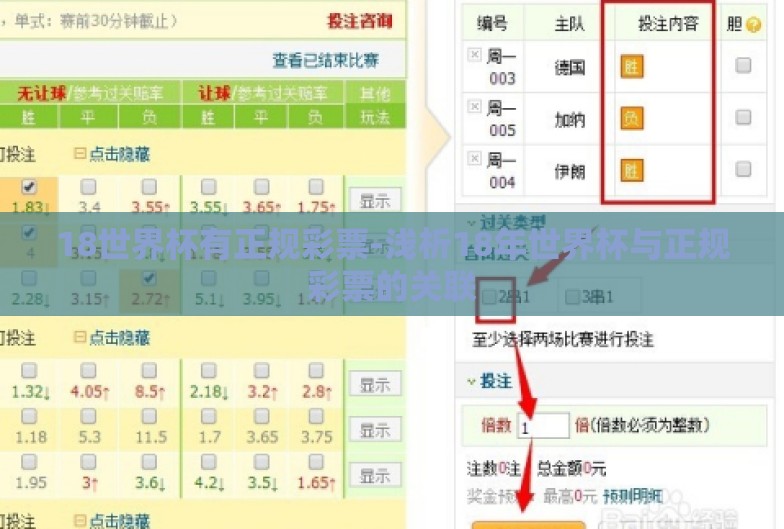Open 查看已结束比赛 link

[326, 60]
